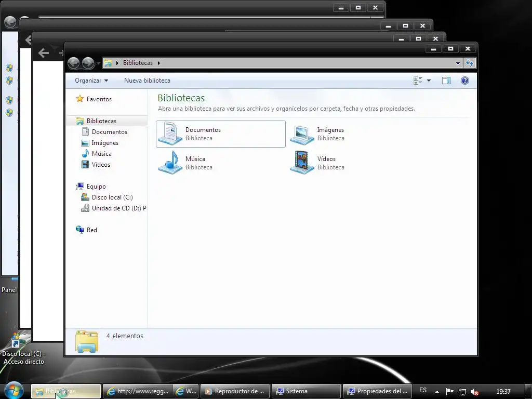Switch to the http://www.regg... Internet Explorer taskbar button
This screenshot has width=532, height=399.
pyautogui.click(x=138, y=391)
